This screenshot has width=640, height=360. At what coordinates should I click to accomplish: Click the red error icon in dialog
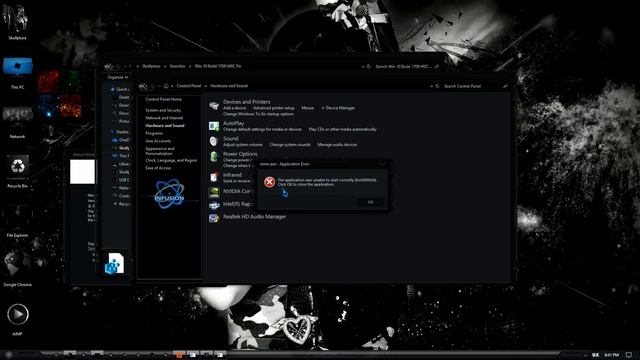pyautogui.click(x=269, y=182)
